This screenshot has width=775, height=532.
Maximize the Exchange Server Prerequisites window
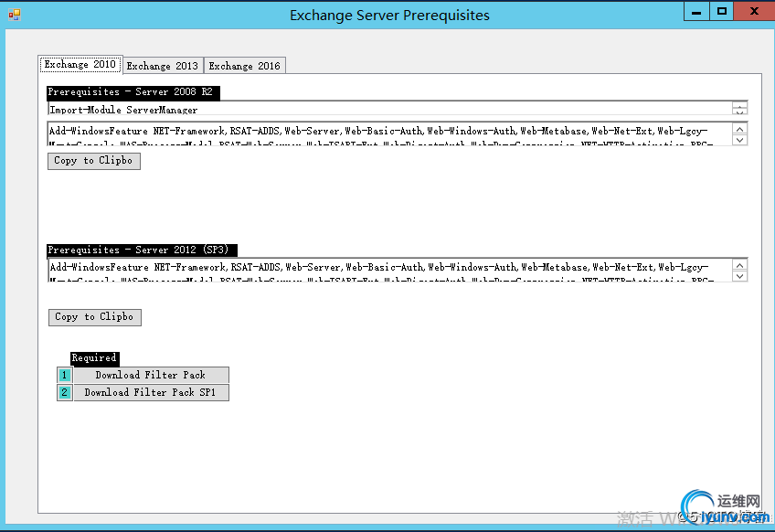click(722, 11)
